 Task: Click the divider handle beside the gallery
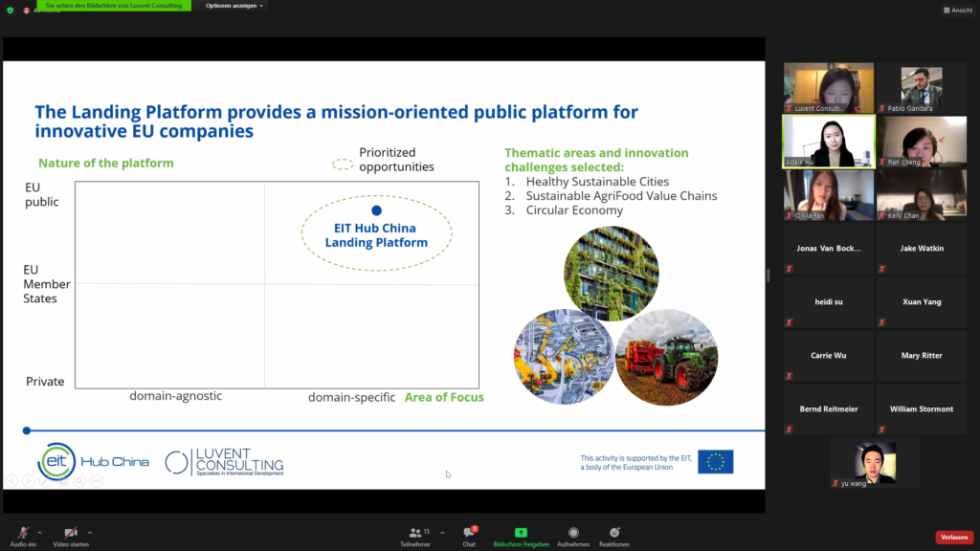tap(768, 275)
